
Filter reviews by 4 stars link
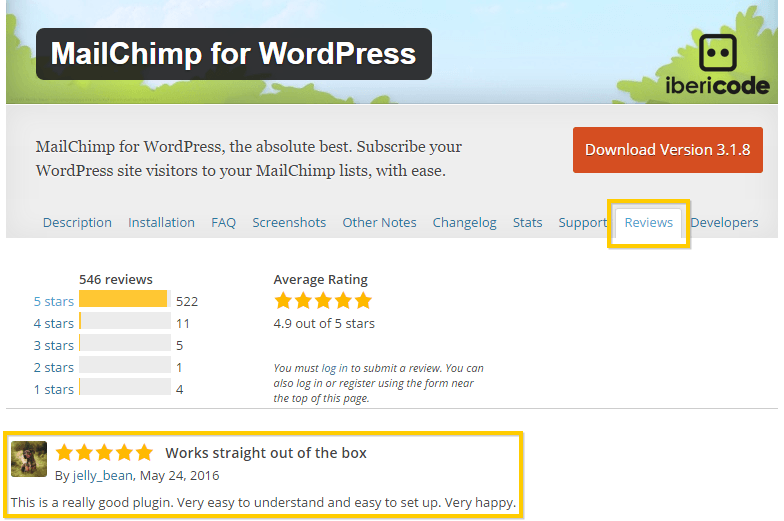pos(54,324)
